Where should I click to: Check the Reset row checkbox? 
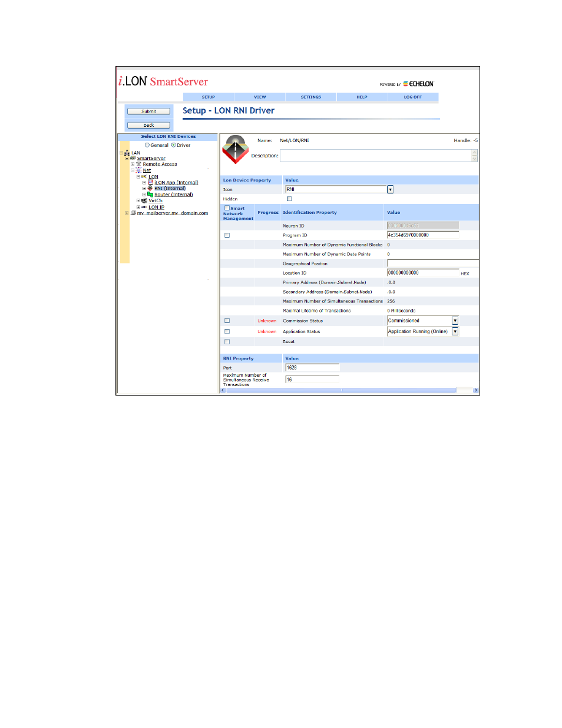227,341
